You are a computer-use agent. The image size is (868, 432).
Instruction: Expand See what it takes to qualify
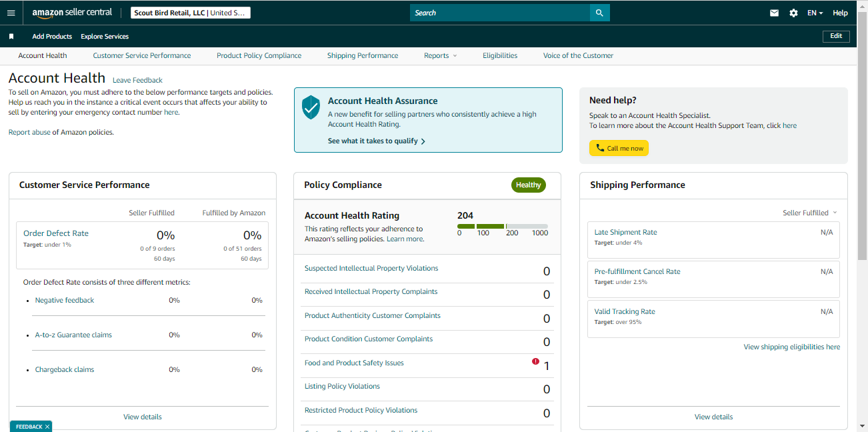(376, 141)
